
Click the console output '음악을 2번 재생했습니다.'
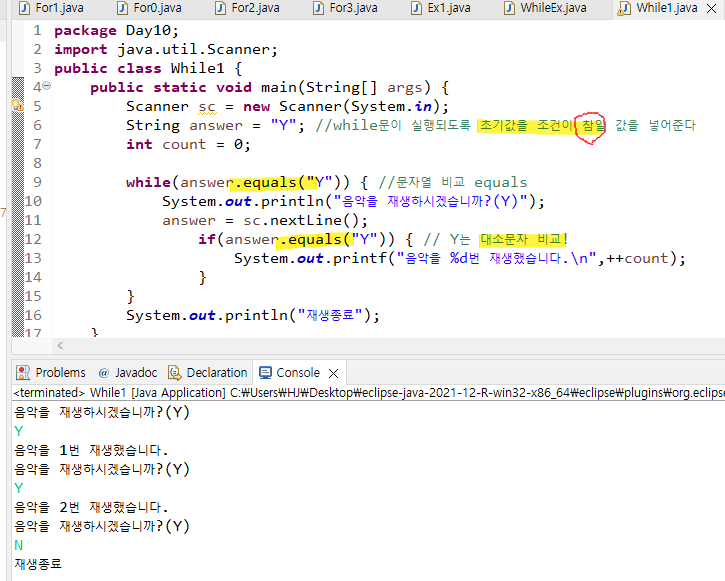(x=91, y=507)
